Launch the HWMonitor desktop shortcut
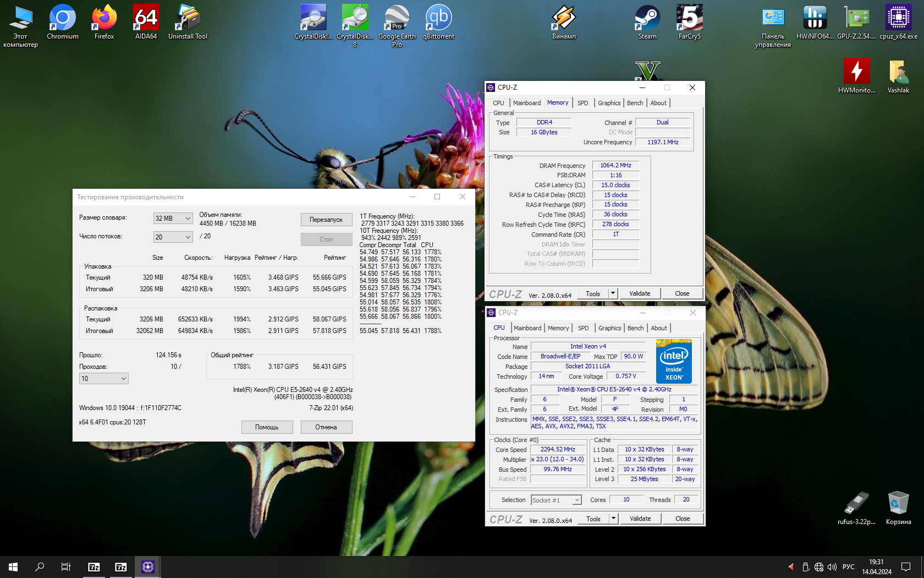The height and width of the screenshot is (578, 924). coord(856,76)
